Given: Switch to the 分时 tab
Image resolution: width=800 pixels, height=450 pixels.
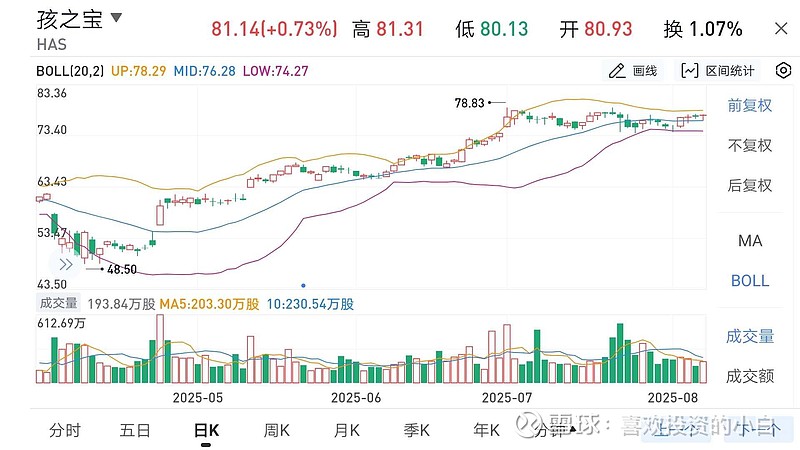Looking at the screenshot, I should (x=65, y=431).
